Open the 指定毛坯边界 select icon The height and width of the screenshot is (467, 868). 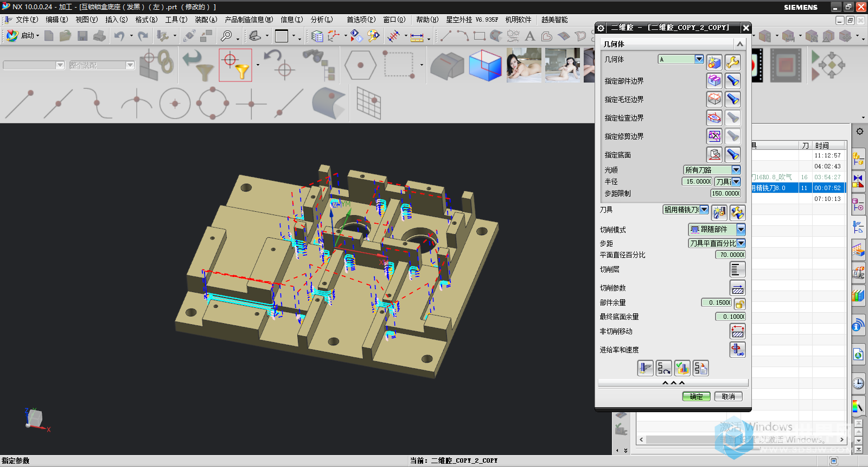pos(714,99)
